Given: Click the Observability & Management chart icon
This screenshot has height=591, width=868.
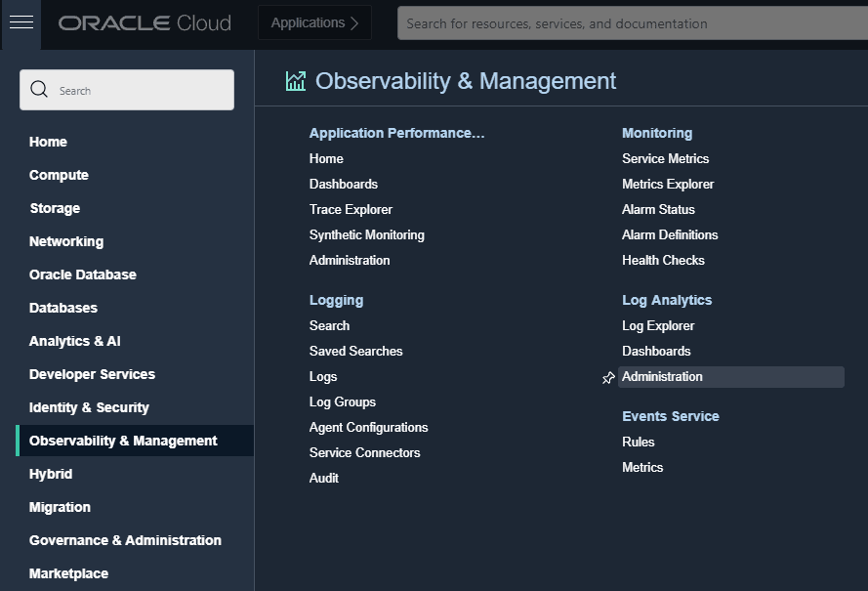Looking at the screenshot, I should tap(296, 81).
